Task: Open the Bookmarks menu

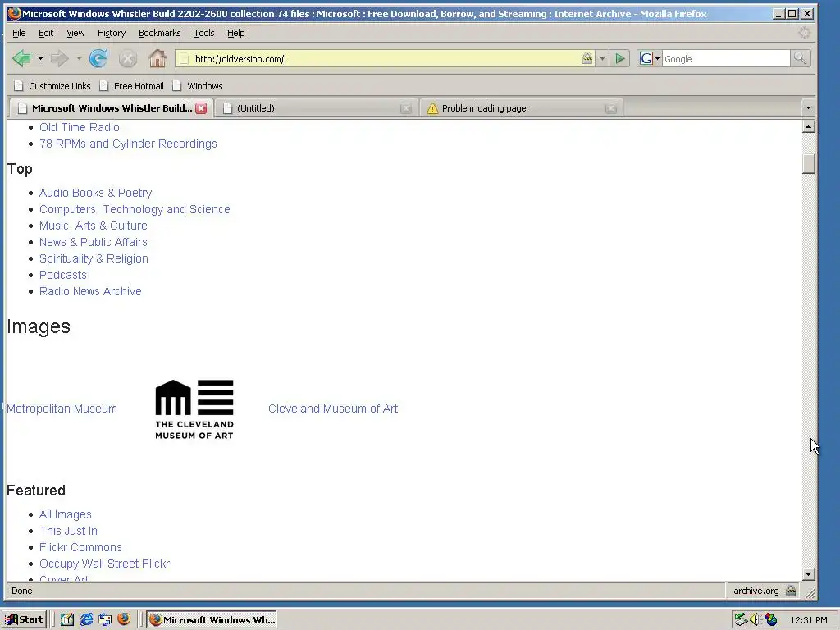Action: 160,33
